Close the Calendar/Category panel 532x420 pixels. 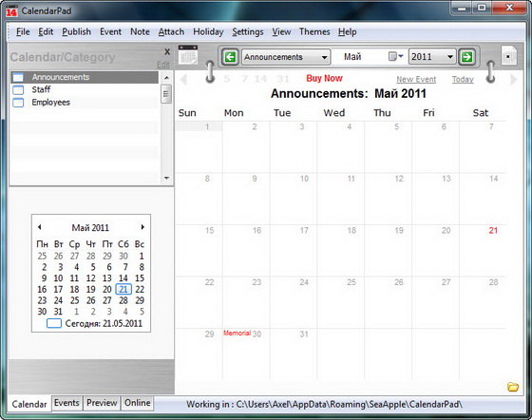click(x=167, y=51)
